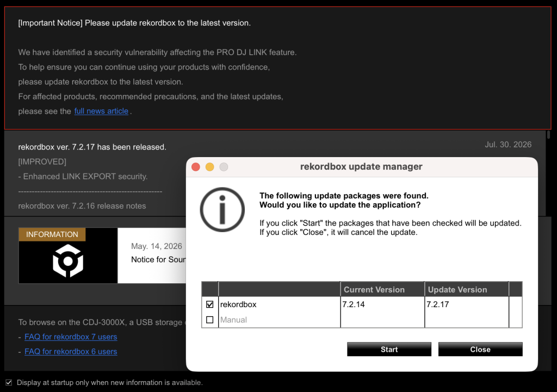Image resolution: width=557 pixels, height=392 pixels.
Task: Click the news panel scrollbar thumb
Action: (x=548, y=135)
